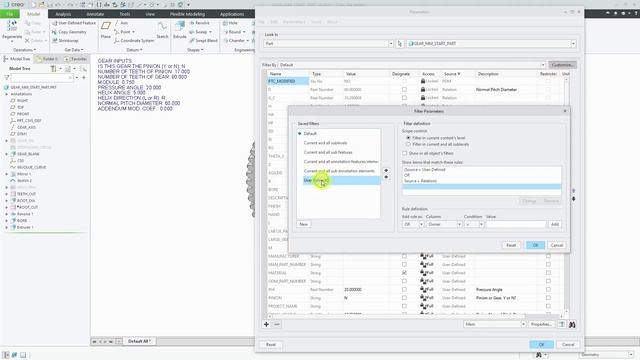The height and width of the screenshot is (360, 640).
Task: Select the Default saved filter
Action: click(310, 133)
